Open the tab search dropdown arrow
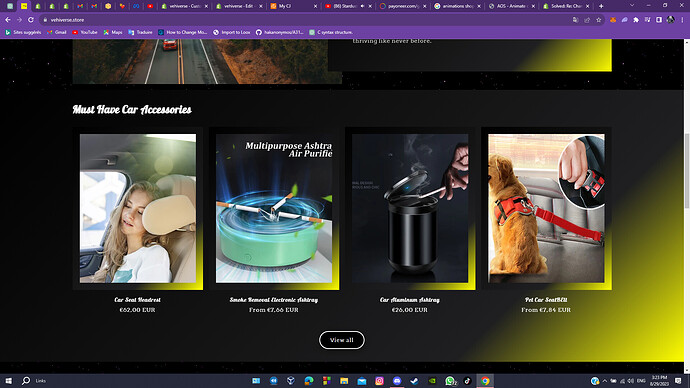The image size is (690, 388). coord(632,6)
